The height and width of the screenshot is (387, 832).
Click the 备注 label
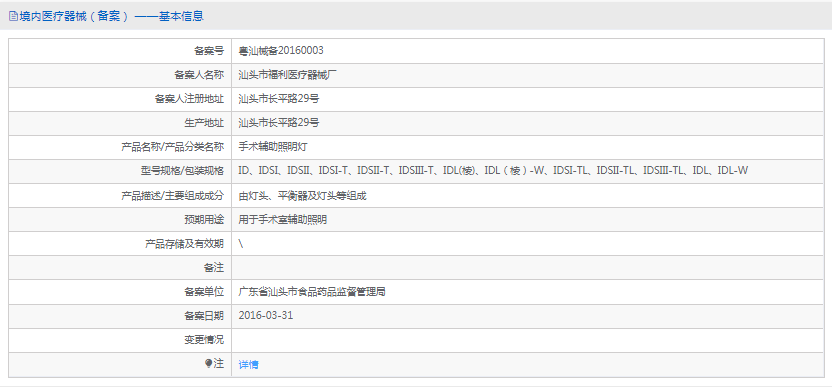point(214,268)
